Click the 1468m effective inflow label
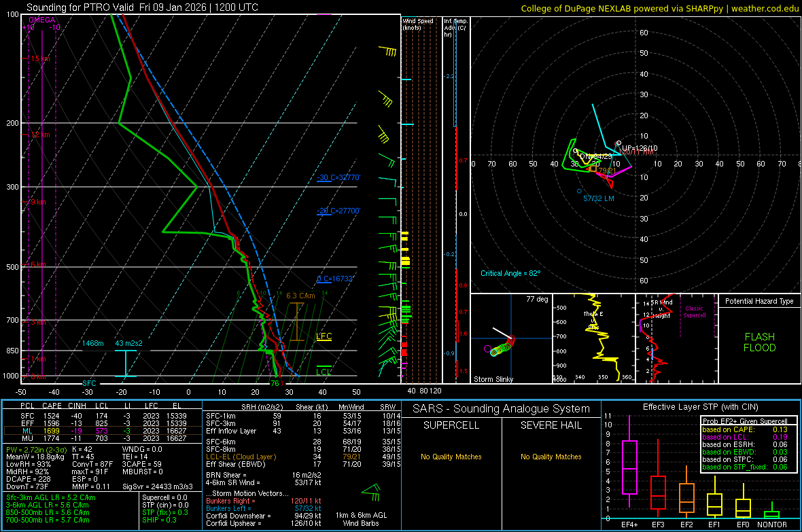 (x=93, y=343)
